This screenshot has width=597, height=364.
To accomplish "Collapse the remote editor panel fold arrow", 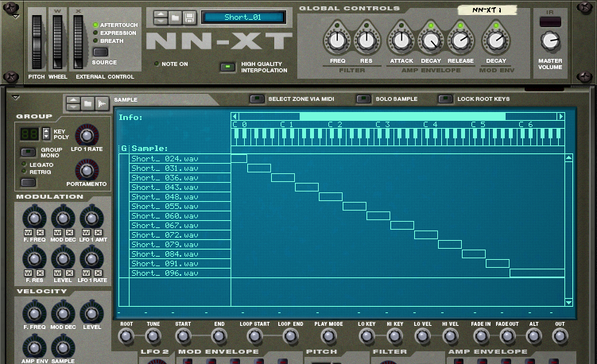I will click(14, 99).
